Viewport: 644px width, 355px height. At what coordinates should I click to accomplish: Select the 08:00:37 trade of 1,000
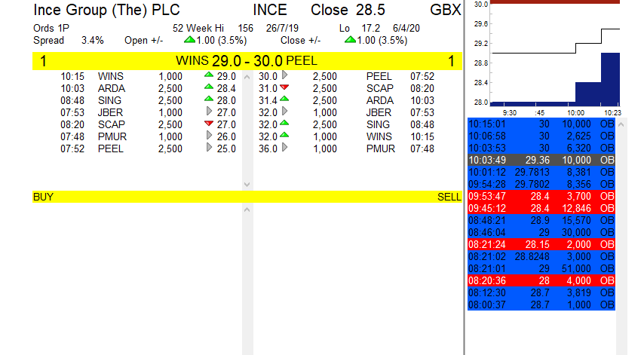click(541, 305)
